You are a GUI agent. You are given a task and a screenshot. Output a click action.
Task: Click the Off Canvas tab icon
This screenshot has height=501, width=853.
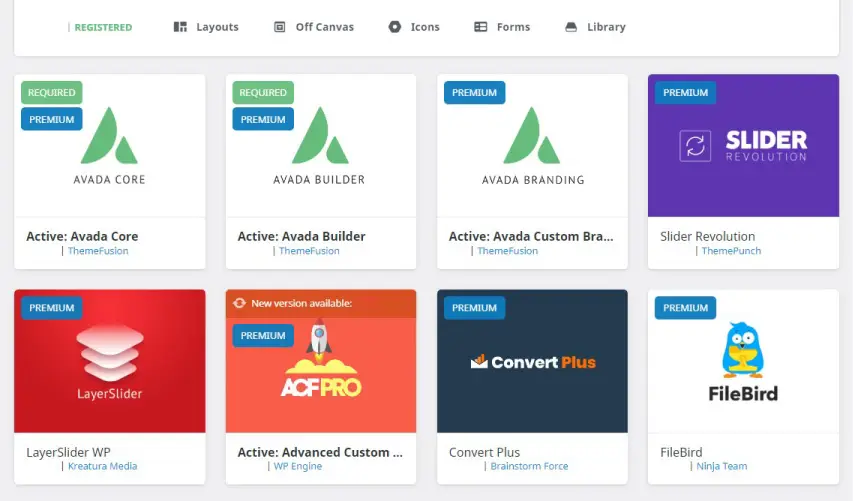pos(280,27)
